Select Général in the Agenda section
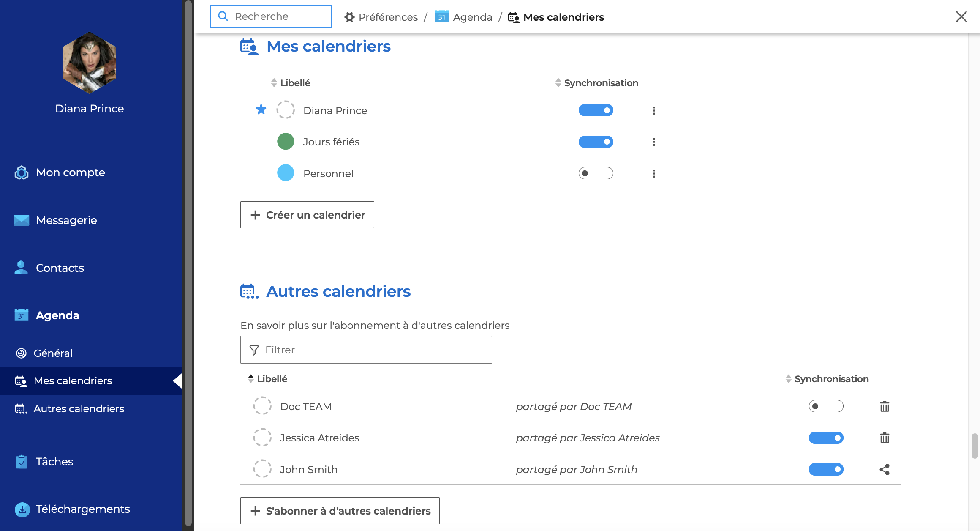980x531 pixels. point(53,353)
